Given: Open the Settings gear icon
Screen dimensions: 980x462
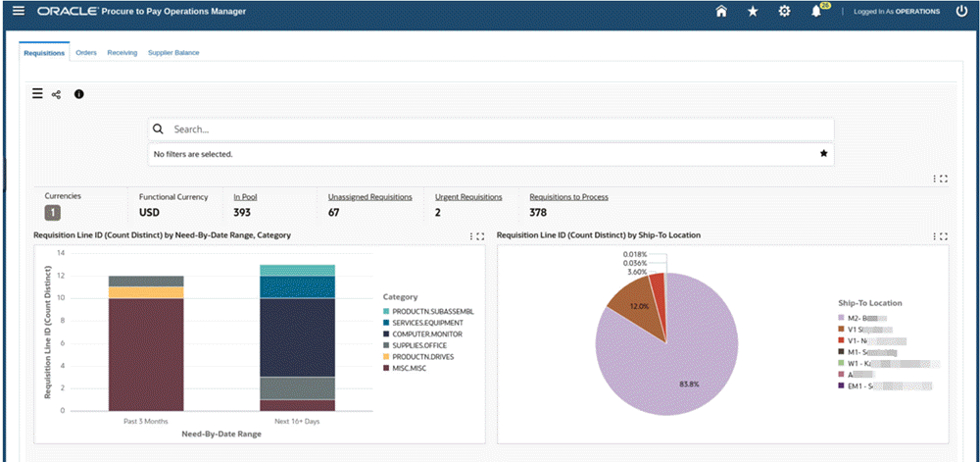Looking at the screenshot, I should tap(784, 11).
